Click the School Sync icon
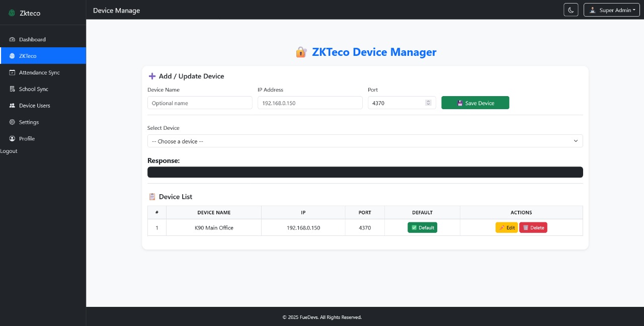Image resolution: width=644 pixels, height=326 pixels. click(12, 89)
